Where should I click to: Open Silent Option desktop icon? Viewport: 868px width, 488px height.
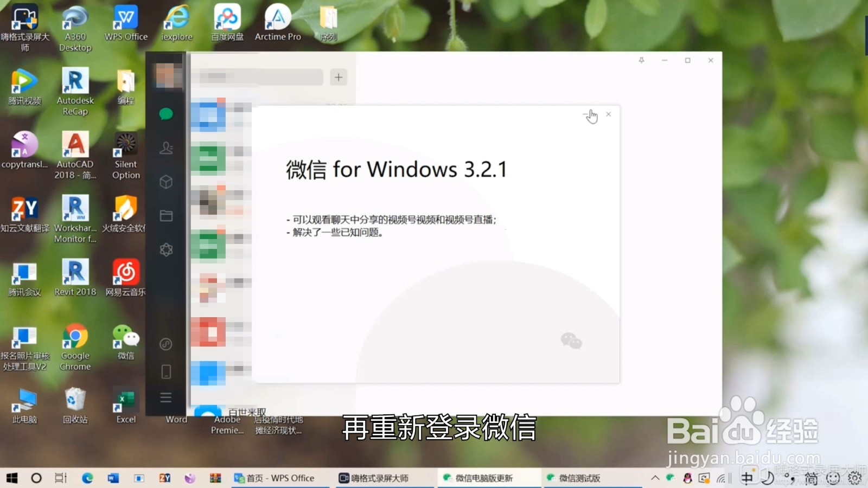click(126, 156)
